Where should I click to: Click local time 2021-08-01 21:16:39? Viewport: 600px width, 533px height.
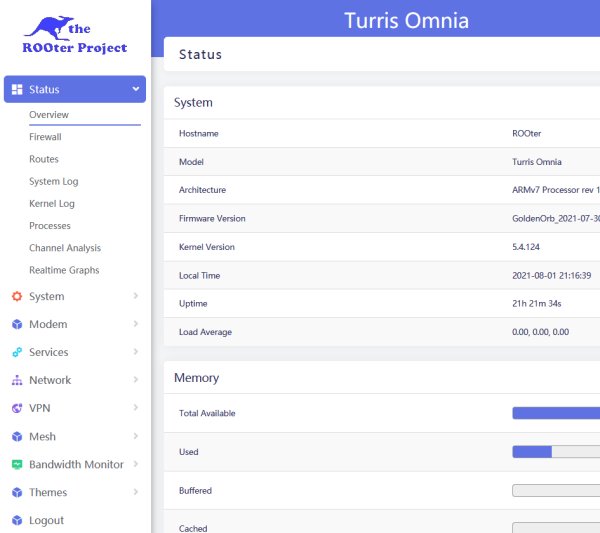click(551, 275)
